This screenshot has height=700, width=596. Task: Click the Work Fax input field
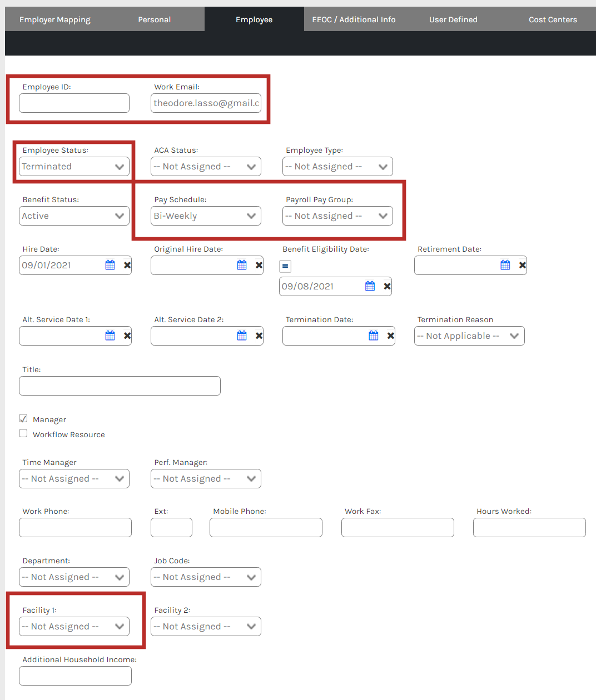click(x=398, y=528)
